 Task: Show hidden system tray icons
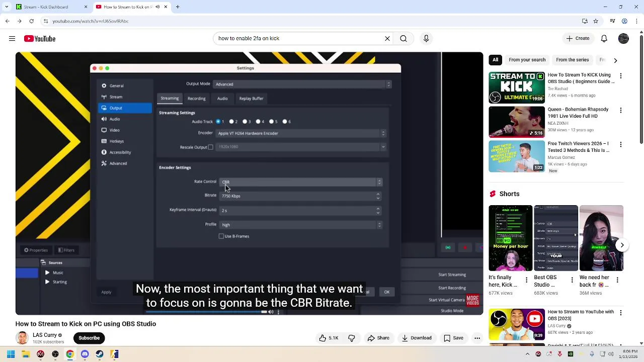tap(527, 354)
